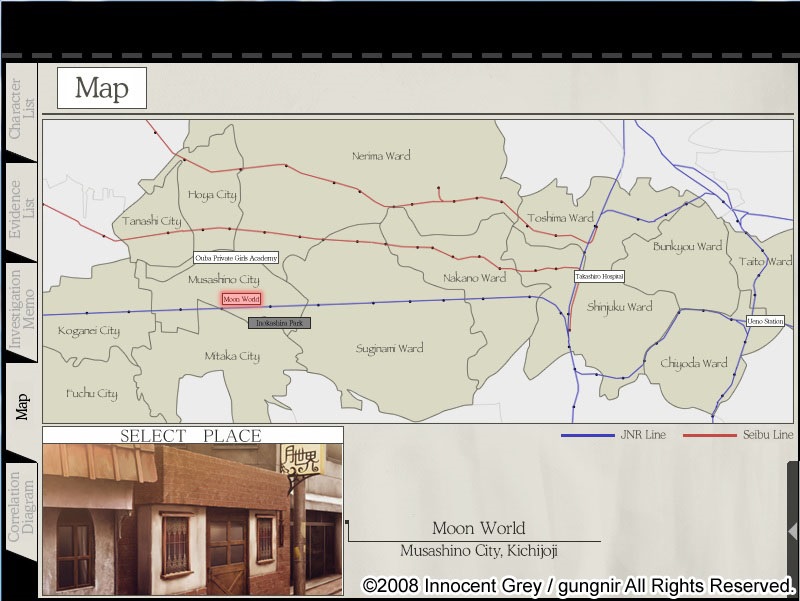Click the Nerima Ward label on map
800x601 pixels.
click(381, 156)
